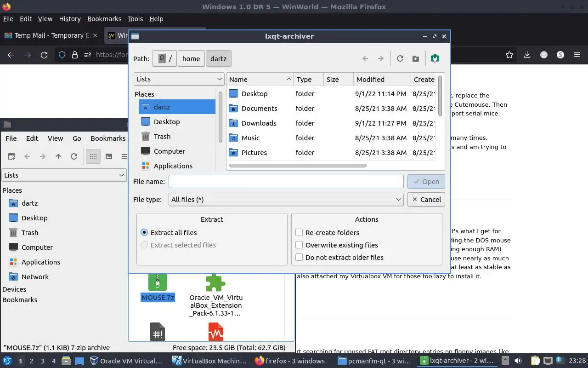Bookmark this page with the star icon
The width and height of the screenshot is (588, 368).
tap(509, 55)
